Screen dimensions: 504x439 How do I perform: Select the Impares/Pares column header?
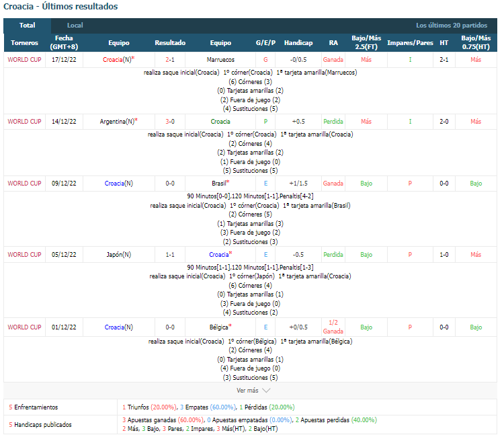pos(410,43)
